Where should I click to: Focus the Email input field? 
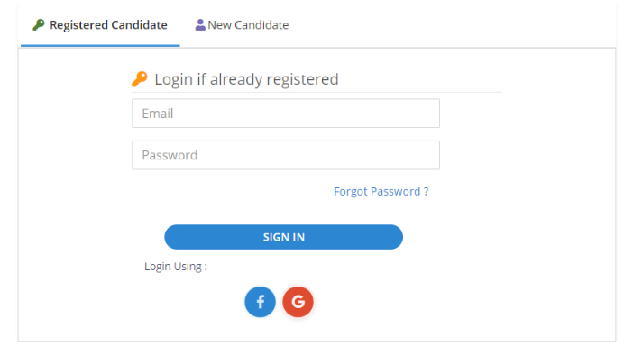coord(285,114)
